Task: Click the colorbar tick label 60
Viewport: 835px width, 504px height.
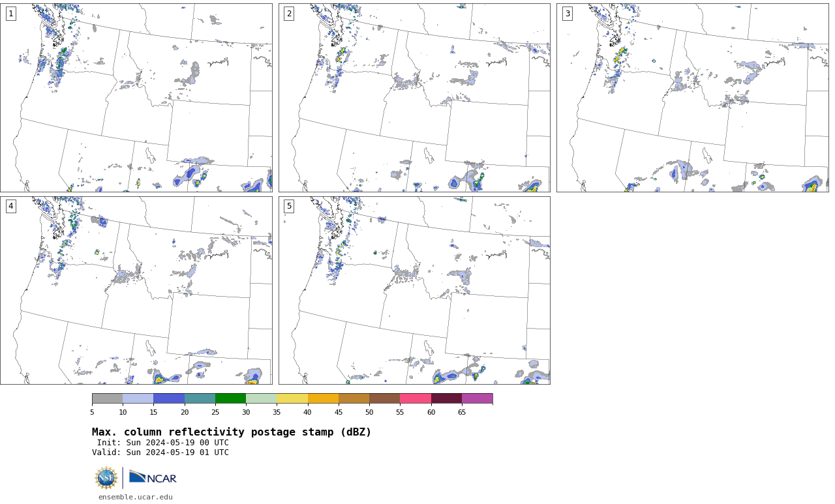Action: (x=431, y=412)
